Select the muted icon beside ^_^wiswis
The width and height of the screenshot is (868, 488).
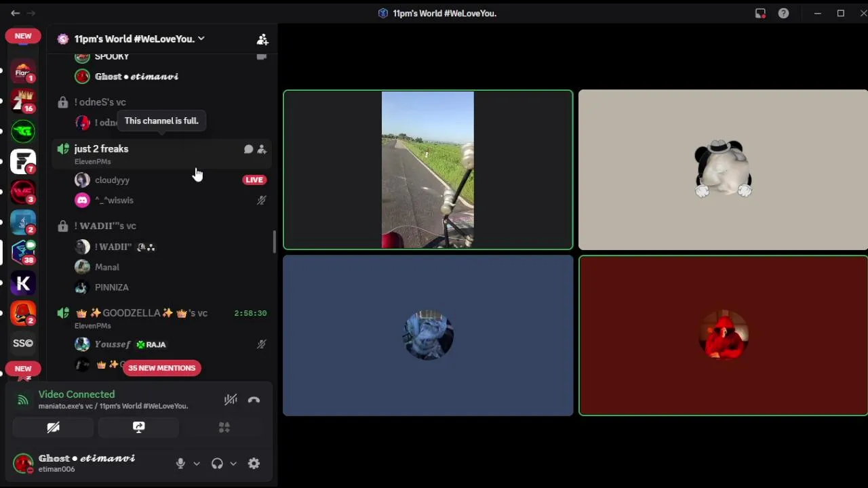tap(261, 201)
